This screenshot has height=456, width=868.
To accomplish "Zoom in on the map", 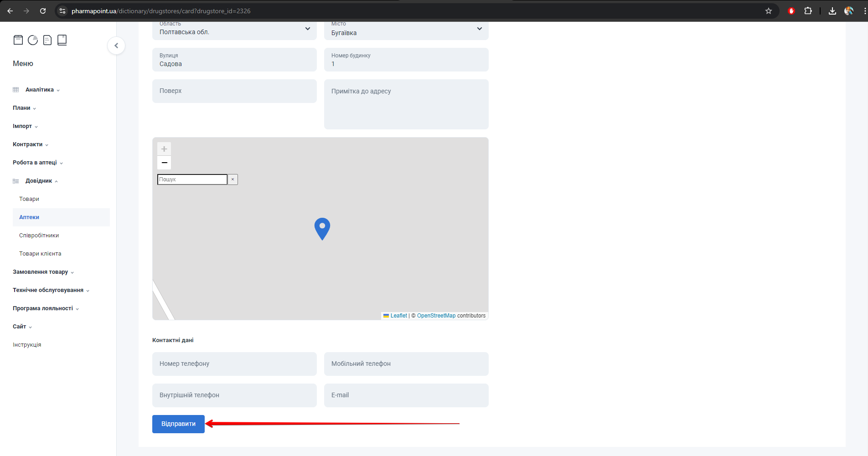I will (164, 149).
